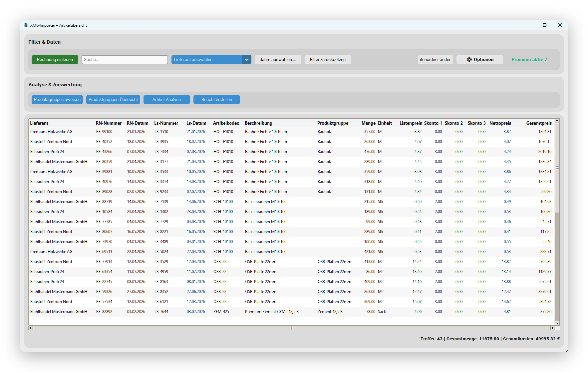Click the Premium aktiv status label

click(x=529, y=60)
